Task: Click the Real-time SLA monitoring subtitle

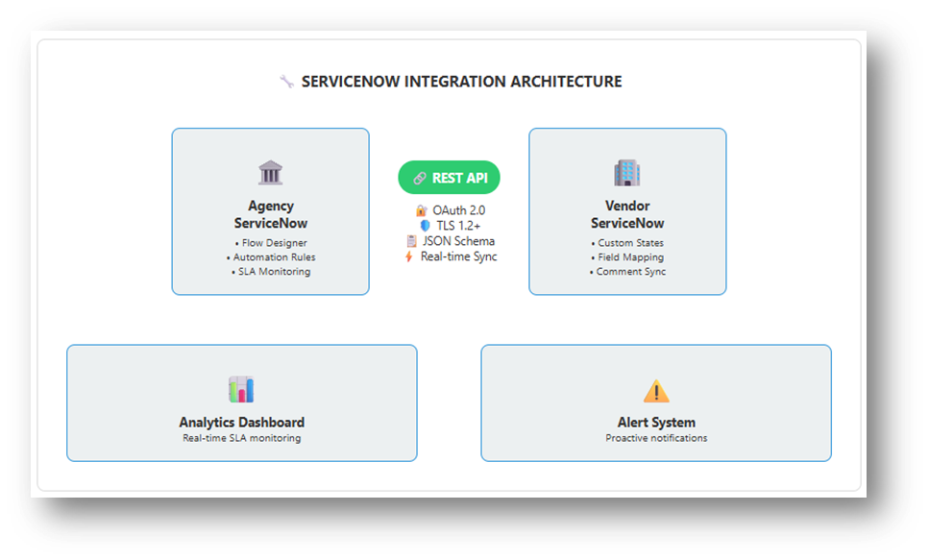Action: point(242,438)
